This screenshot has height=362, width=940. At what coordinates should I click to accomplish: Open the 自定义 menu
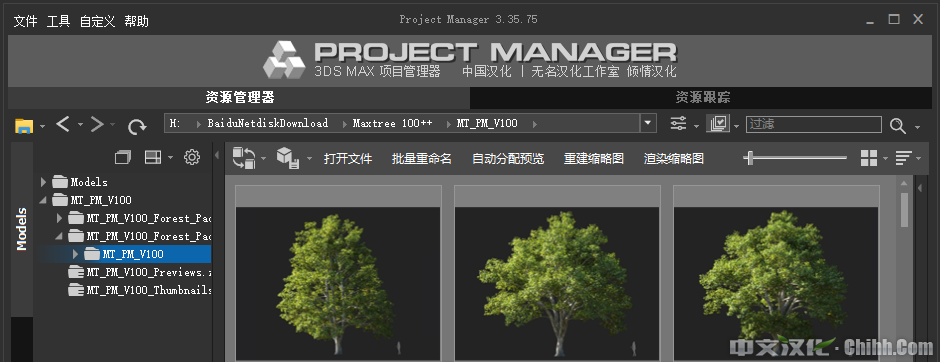[x=97, y=22]
